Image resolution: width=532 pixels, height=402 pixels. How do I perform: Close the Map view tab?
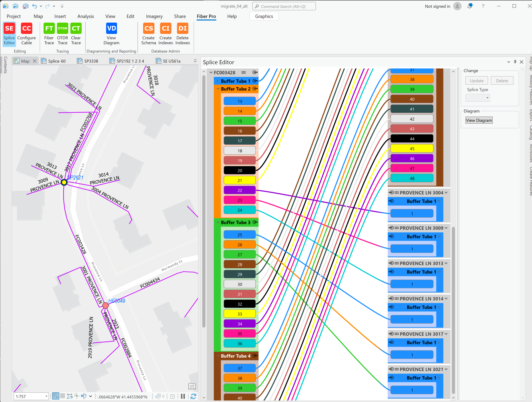(35, 61)
